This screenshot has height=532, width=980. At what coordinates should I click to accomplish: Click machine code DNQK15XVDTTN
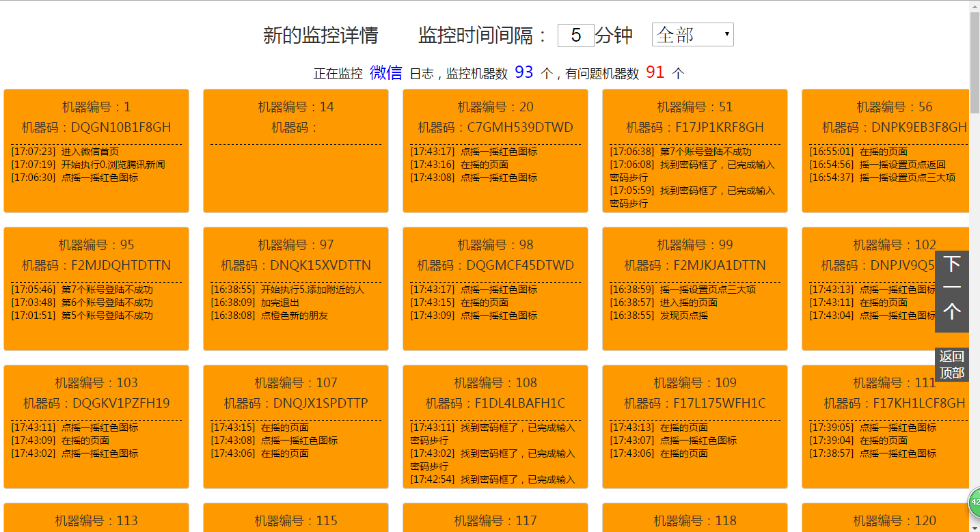[321, 266]
